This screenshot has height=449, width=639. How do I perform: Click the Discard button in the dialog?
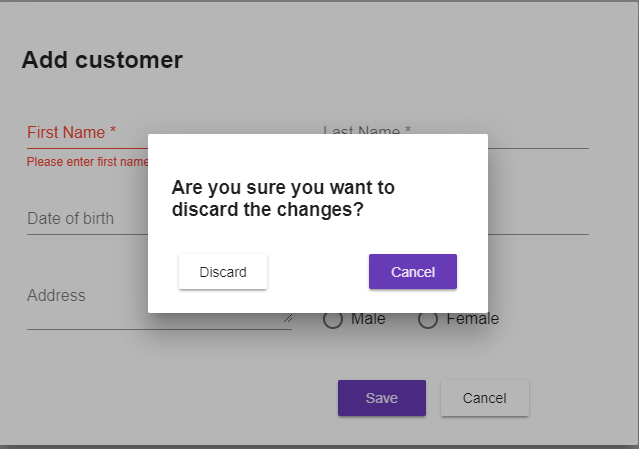coord(222,272)
